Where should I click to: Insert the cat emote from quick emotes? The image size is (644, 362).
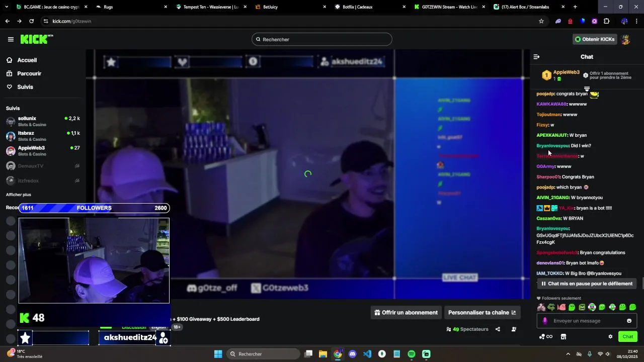click(x=541, y=307)
